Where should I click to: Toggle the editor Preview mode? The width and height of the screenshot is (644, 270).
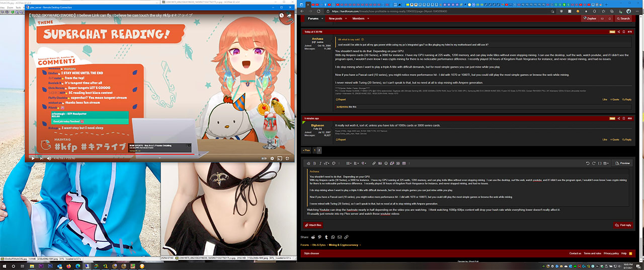point(622,163)
